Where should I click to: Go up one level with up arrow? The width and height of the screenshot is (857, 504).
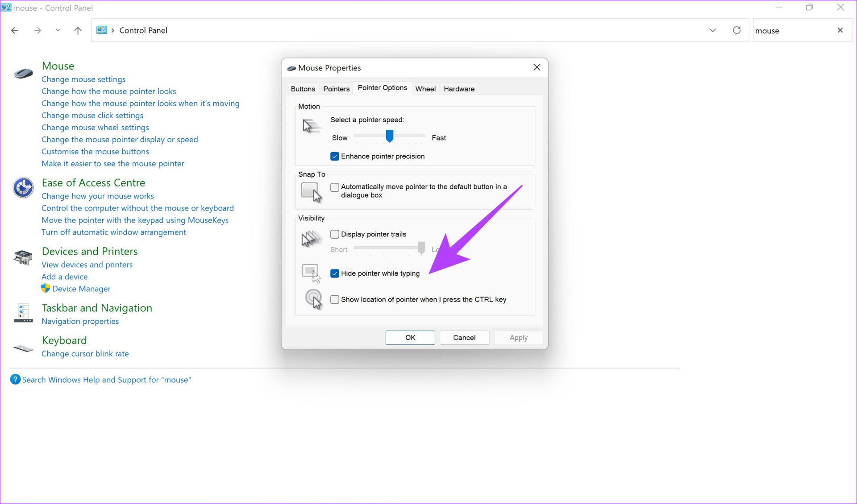click(78, 30)
